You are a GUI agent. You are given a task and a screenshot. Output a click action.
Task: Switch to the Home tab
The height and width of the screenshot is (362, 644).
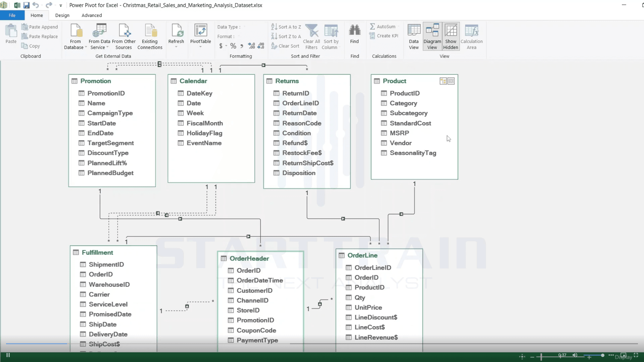pyautogui.click(x=37, y=15)
